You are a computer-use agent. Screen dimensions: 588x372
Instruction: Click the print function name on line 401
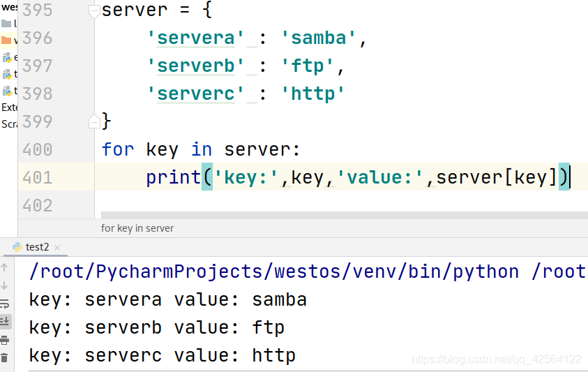point(173,177)
